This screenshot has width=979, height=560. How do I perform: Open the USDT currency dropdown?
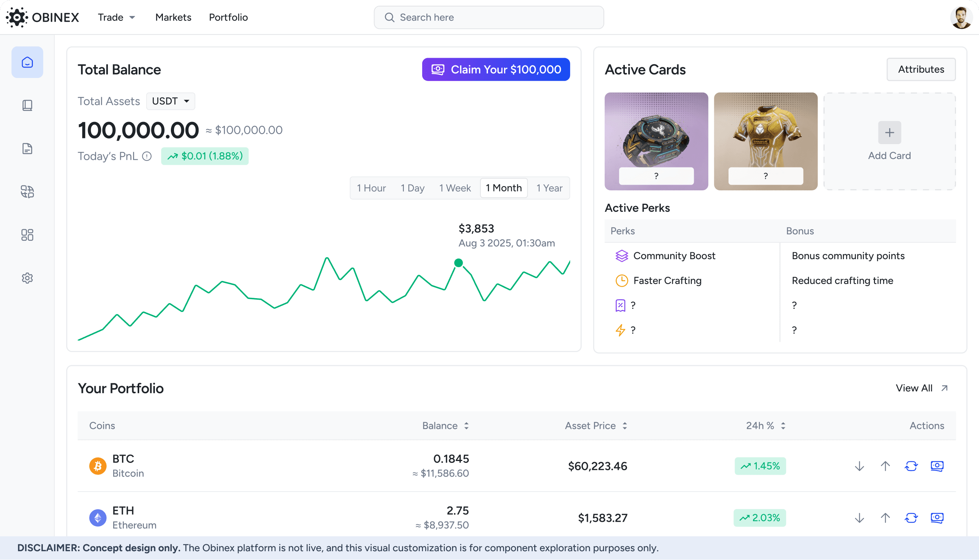pos(171,101)
